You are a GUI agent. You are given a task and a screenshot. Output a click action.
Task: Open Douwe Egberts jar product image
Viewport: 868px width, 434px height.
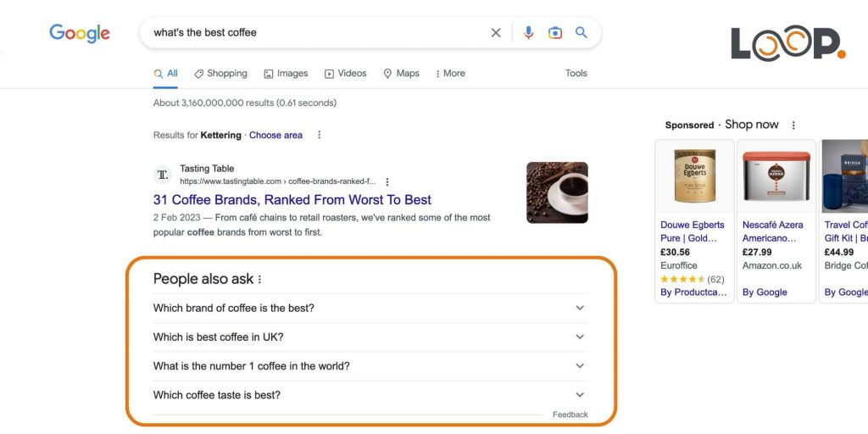[695, 176]
